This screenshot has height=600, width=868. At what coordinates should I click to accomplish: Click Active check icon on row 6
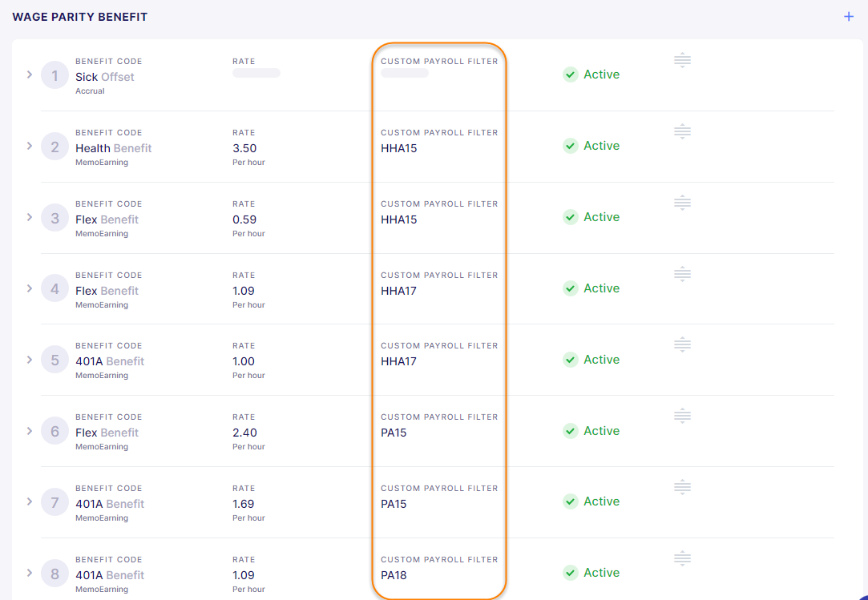point(570,431)
